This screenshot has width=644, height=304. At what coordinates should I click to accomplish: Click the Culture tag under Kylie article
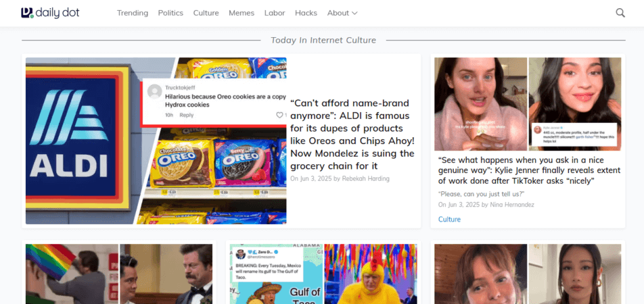(449, 220)
